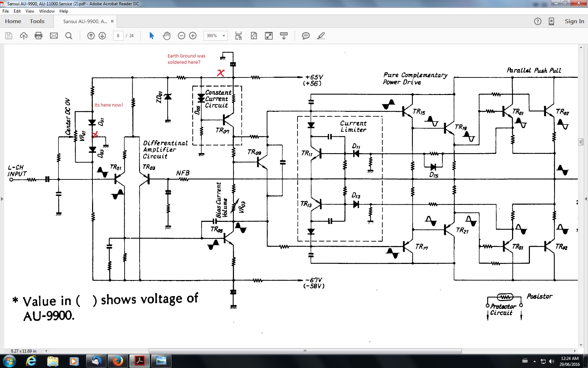Click the read mode toolbar icon
Image resolution: width=588 pixels, height=368 pixels.
tap(284, 36)
